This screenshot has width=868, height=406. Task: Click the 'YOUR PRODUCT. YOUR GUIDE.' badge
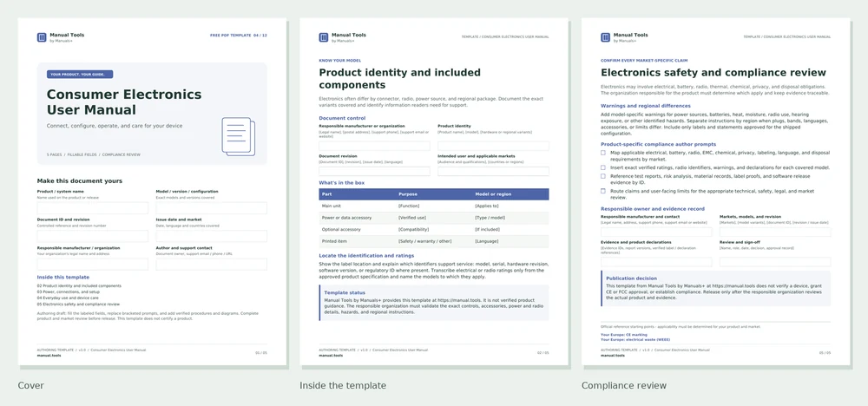(x=80, y=74)
